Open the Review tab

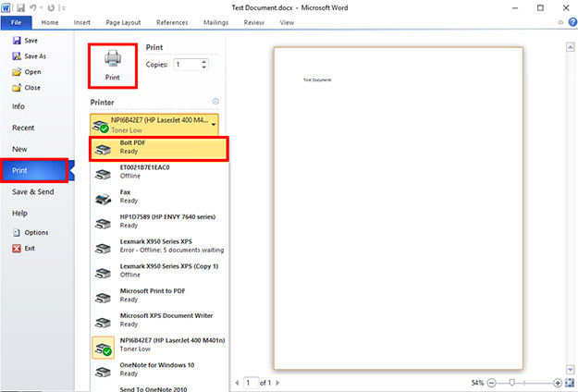[x=254, y=22]
